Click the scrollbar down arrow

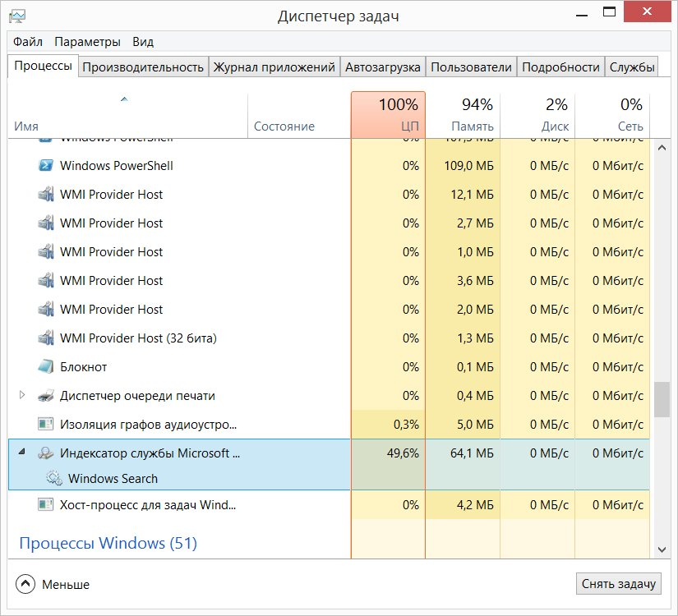click(x=662, y=549)
